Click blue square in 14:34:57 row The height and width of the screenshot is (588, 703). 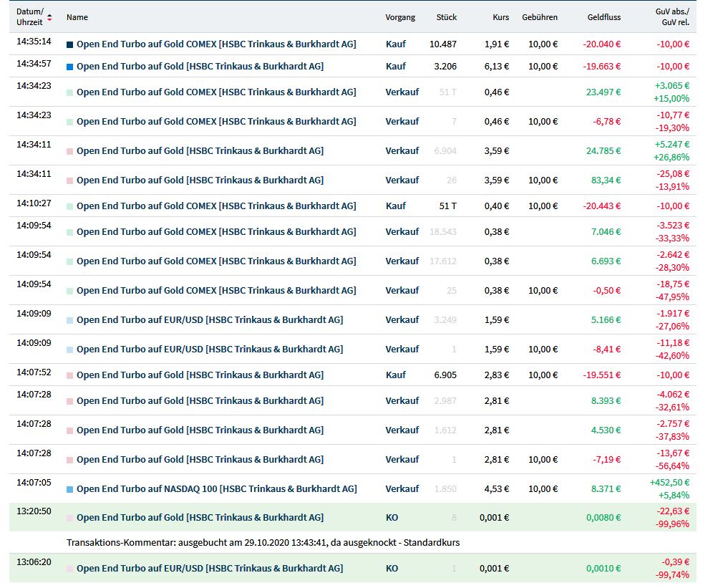click(69, 67)
